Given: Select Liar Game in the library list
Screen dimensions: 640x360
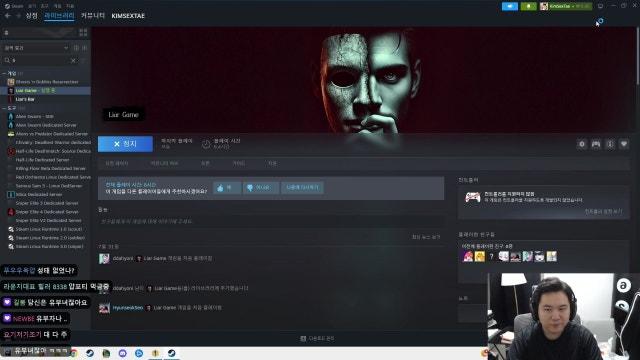Looking at the screenshot, I should 46,91.
